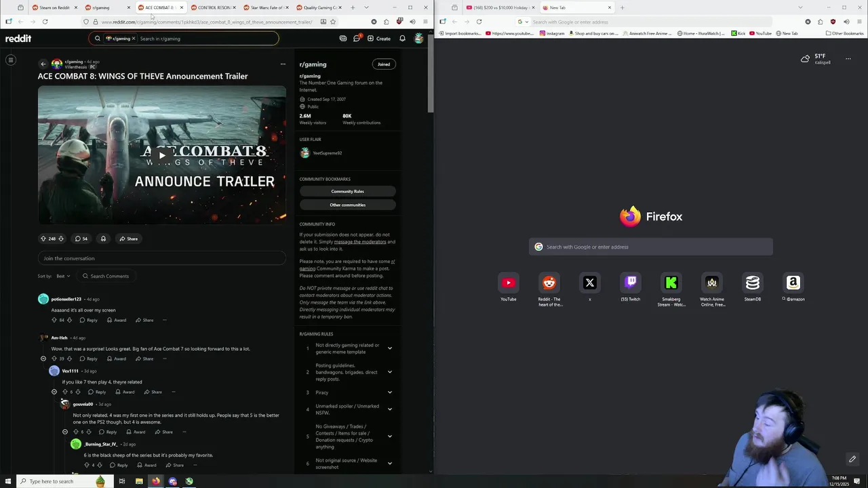
Task: Share the Ace Combat 8 post
Action: [128, 239]
